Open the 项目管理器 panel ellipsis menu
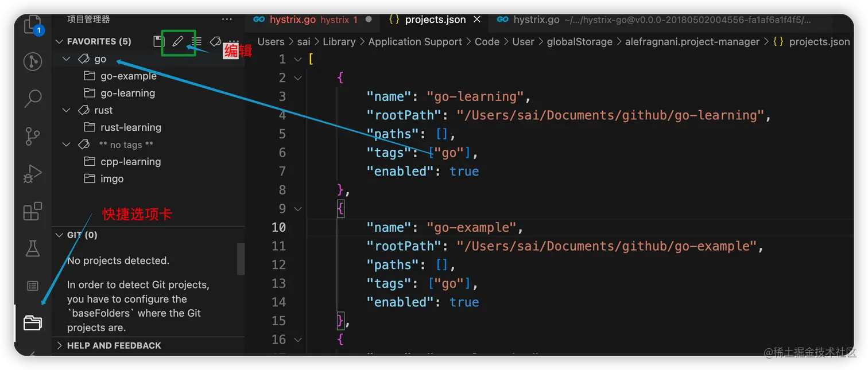Viewport: 868px width, 370px height. pyautogui.click(x=227, y=19)
